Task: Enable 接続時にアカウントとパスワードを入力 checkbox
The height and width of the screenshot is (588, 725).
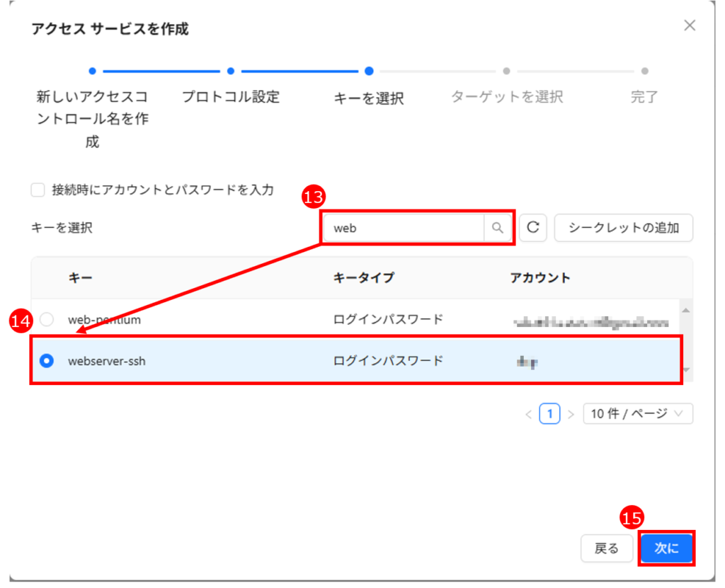Action: 38,190
